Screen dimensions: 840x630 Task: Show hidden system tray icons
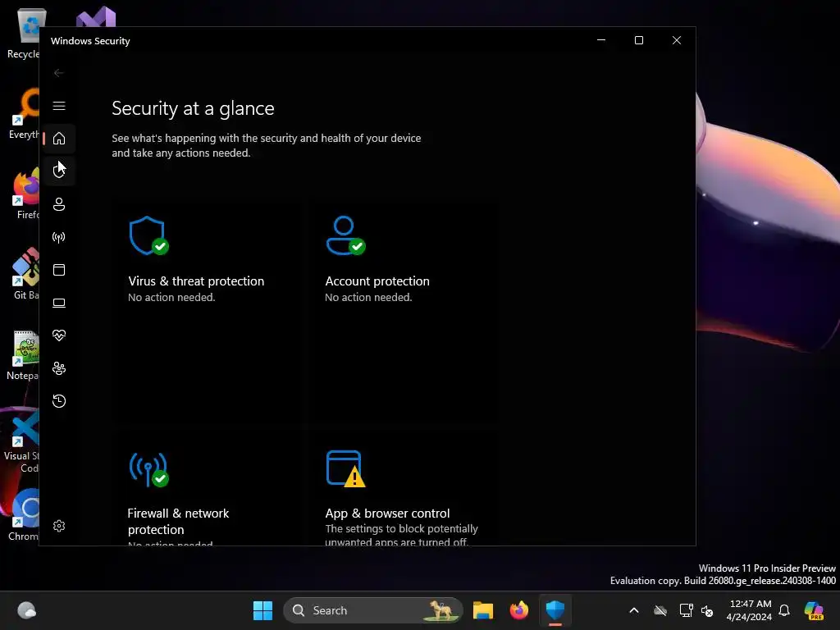(x=634, y=610)
